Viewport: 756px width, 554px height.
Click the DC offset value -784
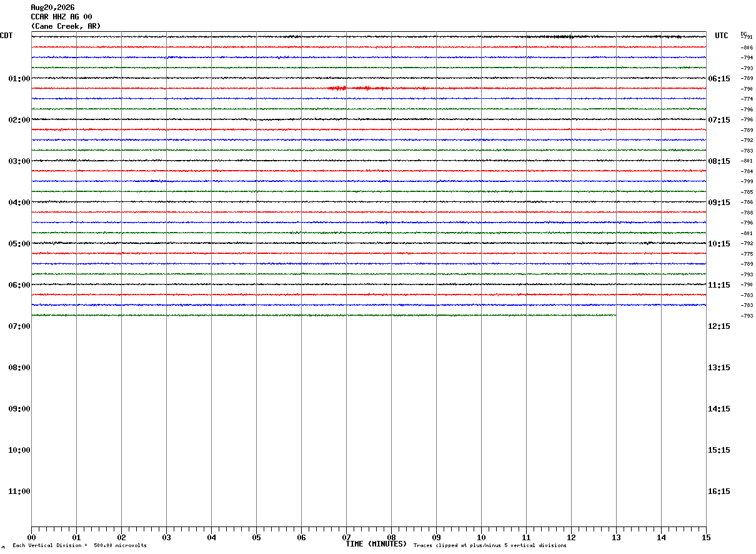[x=747, y=171]
